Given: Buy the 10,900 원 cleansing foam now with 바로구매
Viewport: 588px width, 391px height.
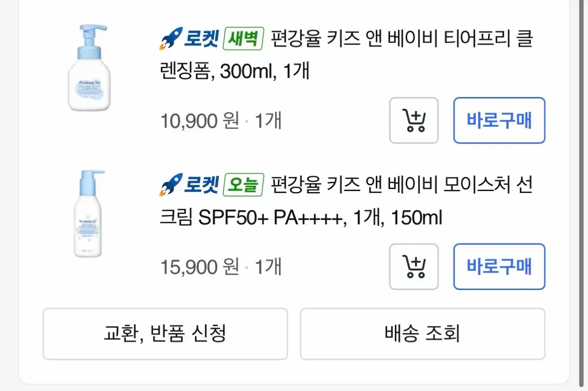Looking at the screenshot, I should click(x=499, y=121).
